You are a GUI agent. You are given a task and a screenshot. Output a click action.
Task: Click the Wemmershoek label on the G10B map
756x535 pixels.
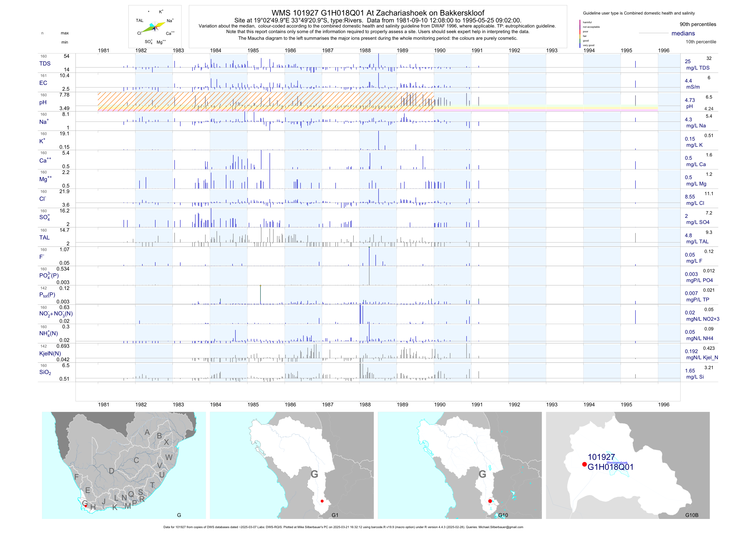click(x=617, y=463)
